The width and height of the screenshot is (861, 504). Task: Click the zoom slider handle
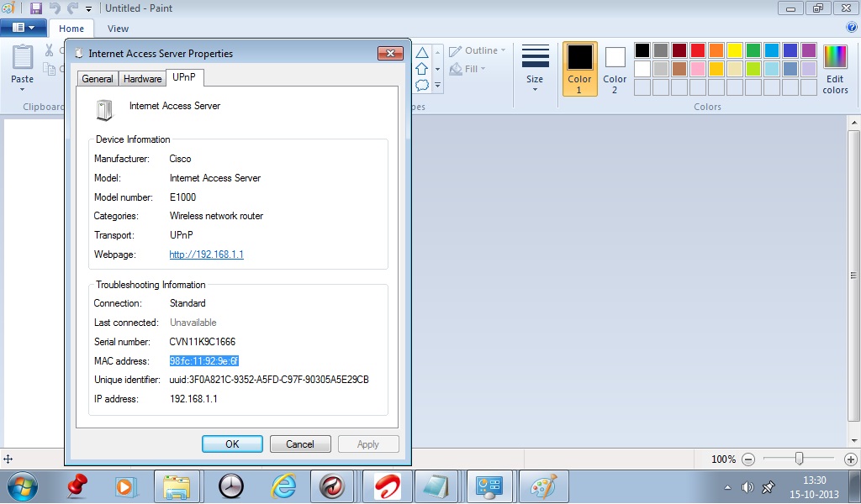point(800,459)
